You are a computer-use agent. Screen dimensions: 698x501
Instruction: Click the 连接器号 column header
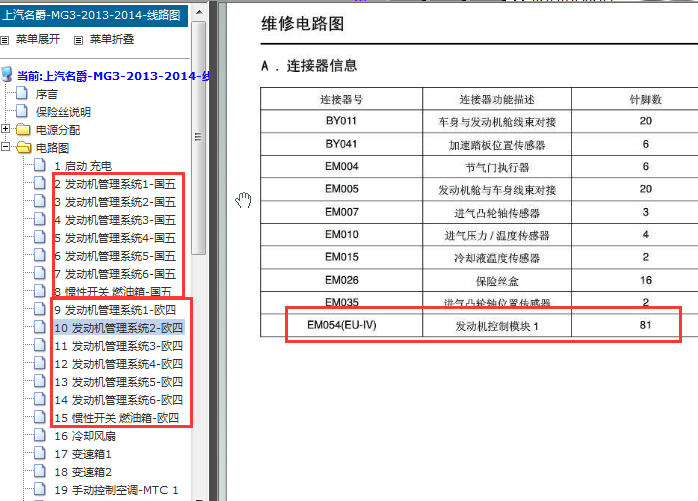coord(341,99)
